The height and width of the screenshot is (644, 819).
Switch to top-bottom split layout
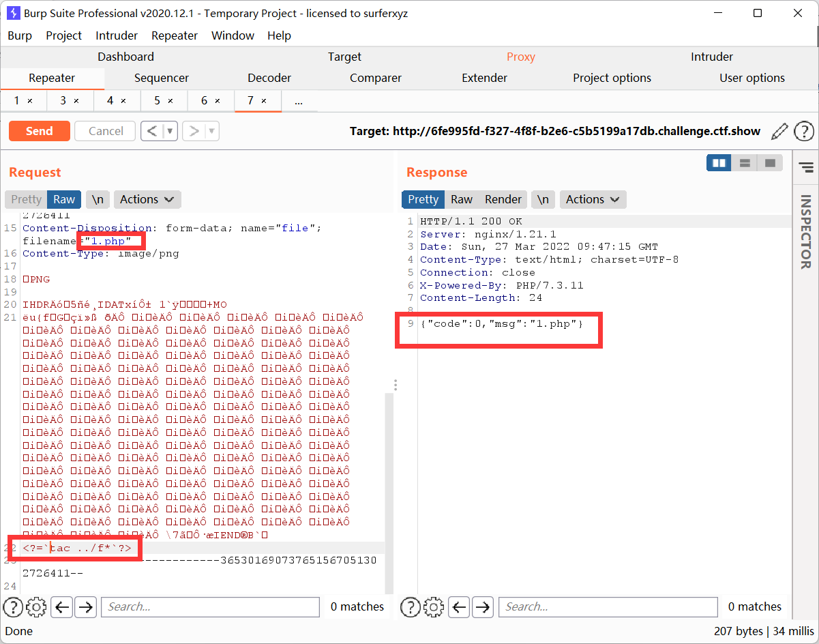(x=745, y=163)
